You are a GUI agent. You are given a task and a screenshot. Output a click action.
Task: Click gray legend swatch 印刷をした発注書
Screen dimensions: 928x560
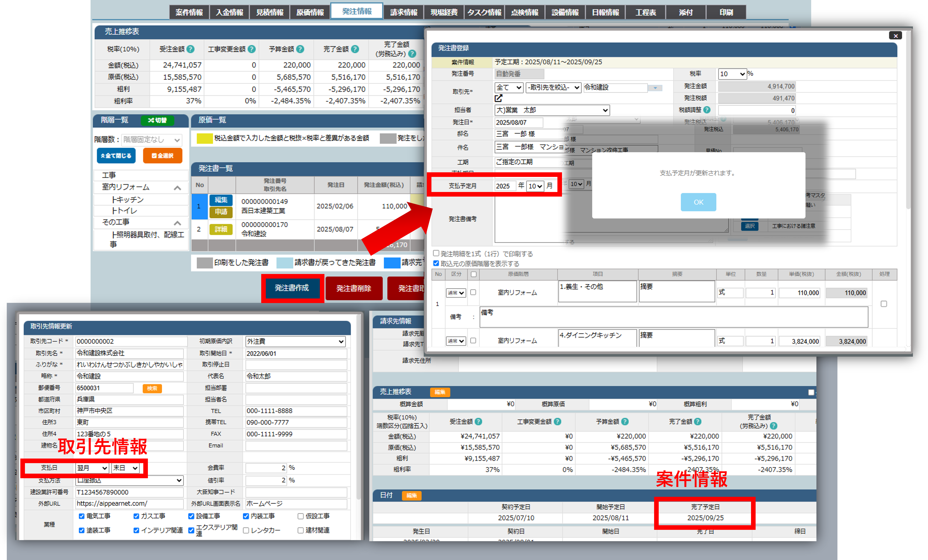[205, 263]
